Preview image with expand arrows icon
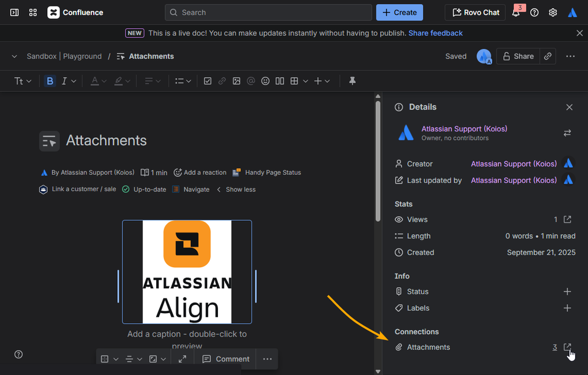The image size is (588, 375). click(182, 359)
